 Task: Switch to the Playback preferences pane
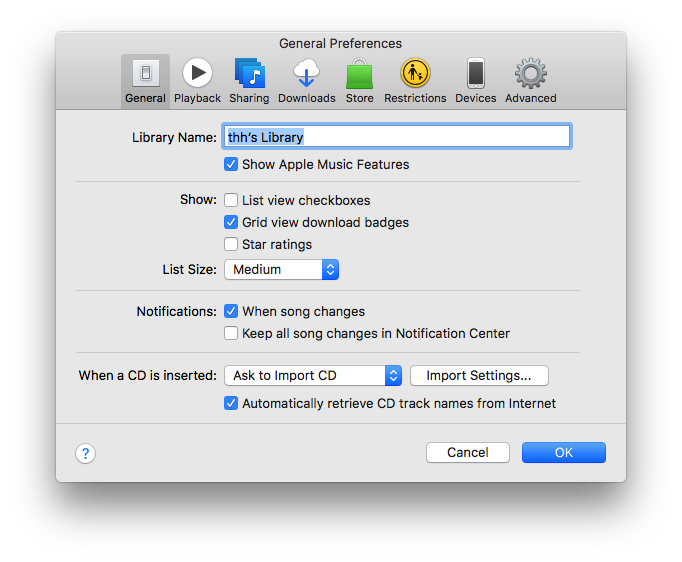click(x=197, y=81)
